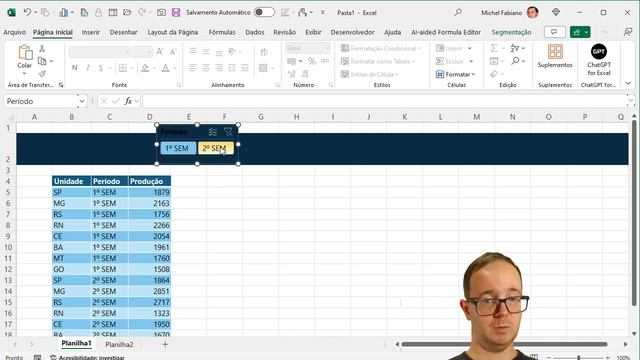640x360 pixels.
Task: Toggle Salvamento Automático switch
Action: pyautogui.click(x=264, y=12)
